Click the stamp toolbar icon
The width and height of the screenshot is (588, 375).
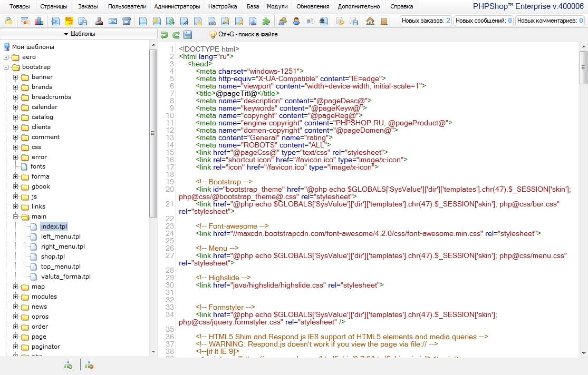[99, 22]
